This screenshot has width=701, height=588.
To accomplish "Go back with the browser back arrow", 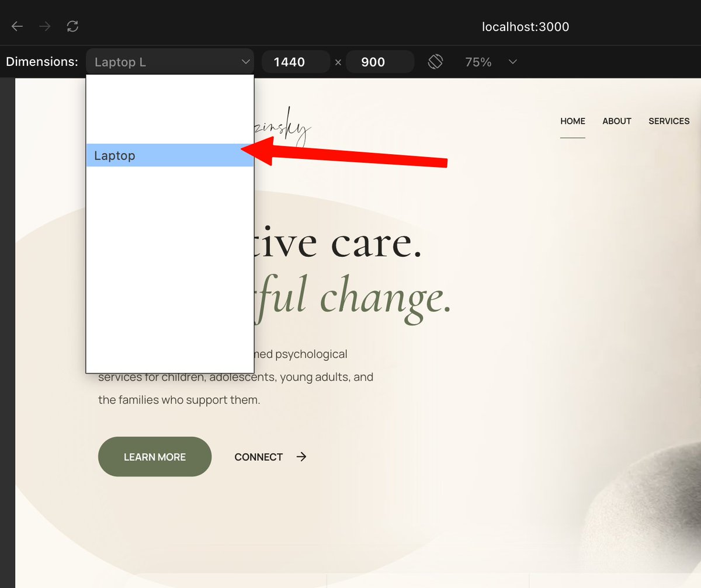I will pos(18,26).
